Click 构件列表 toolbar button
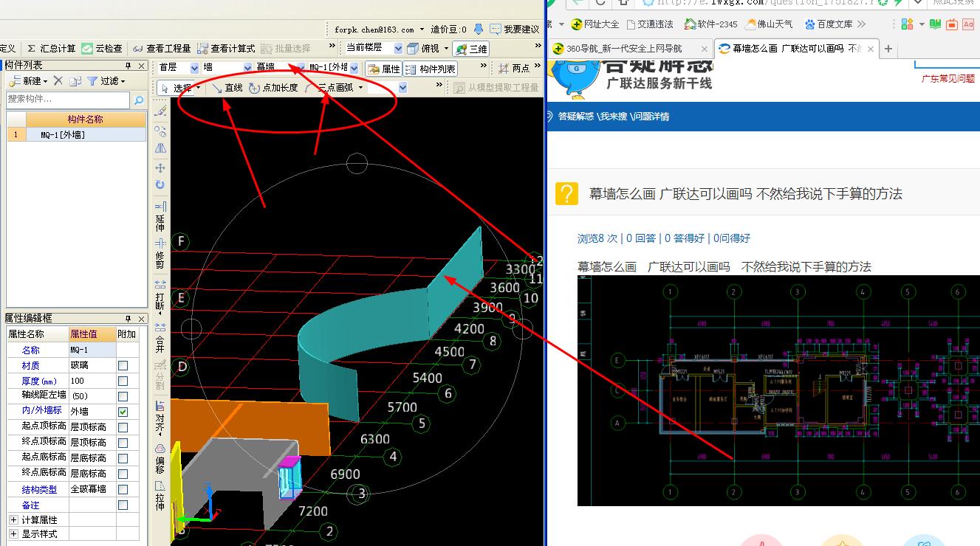 click(431, 69)
